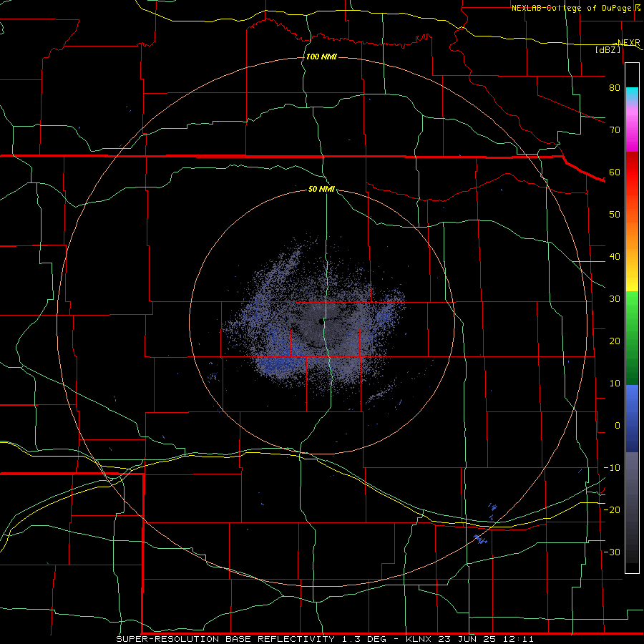Click the [dBZ] units label
This screenshot has height=644, width=644.
pyautogui.click(x=608, y=50)
